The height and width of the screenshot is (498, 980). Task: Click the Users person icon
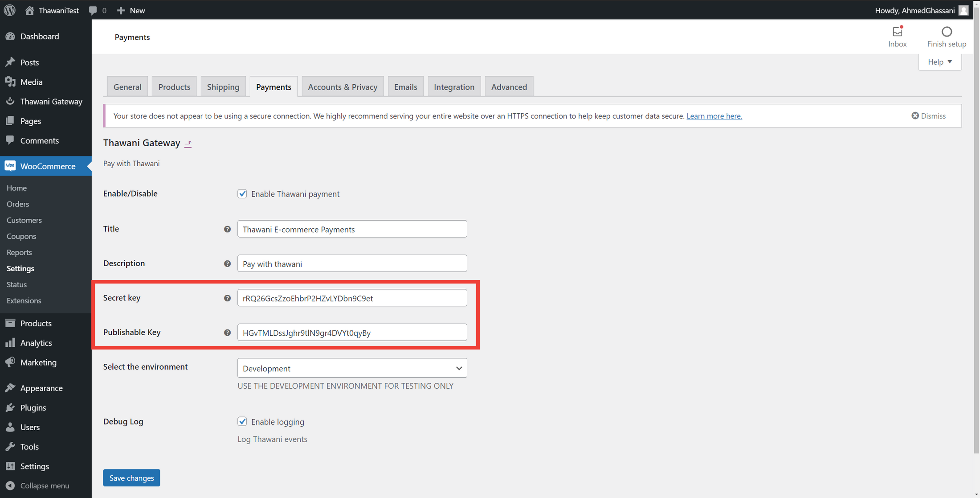click(x=10, y=427)
